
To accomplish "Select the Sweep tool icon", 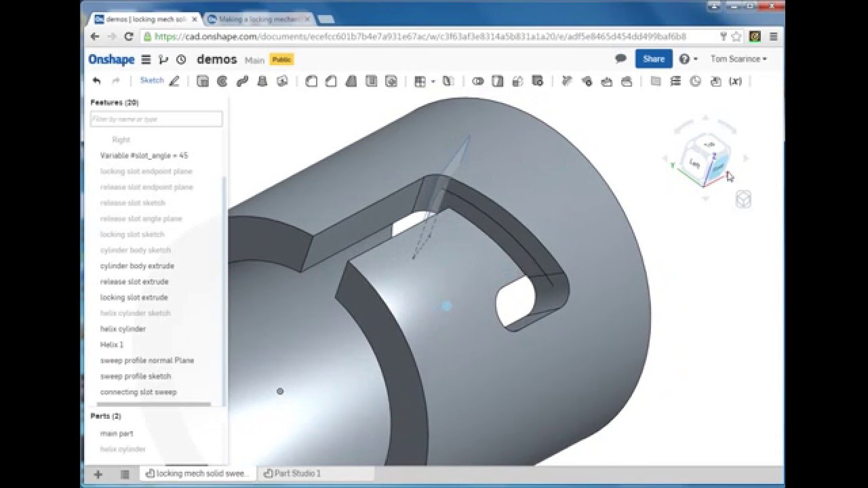I will coord(242,81).
